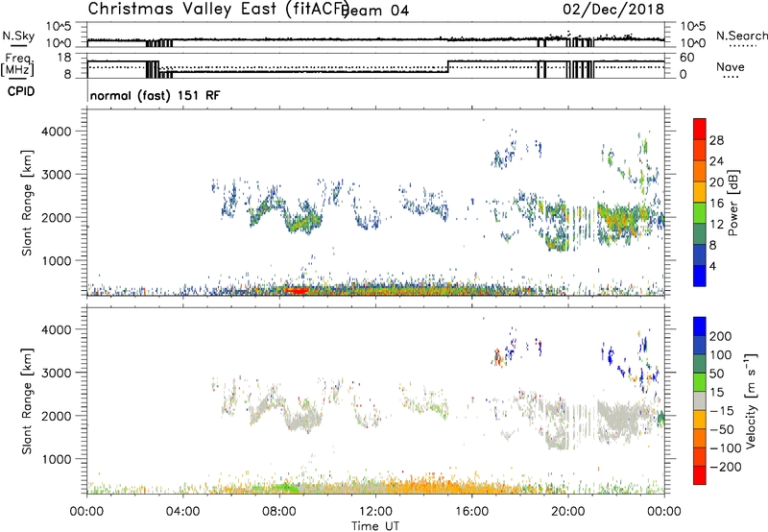
Task: Click the 'Nave' legend label
Action: tap(730, 66)
